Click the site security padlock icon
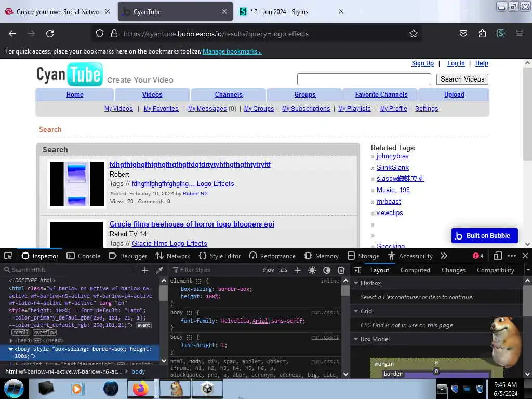Screen dimensions: 532x399 (114, 34)
